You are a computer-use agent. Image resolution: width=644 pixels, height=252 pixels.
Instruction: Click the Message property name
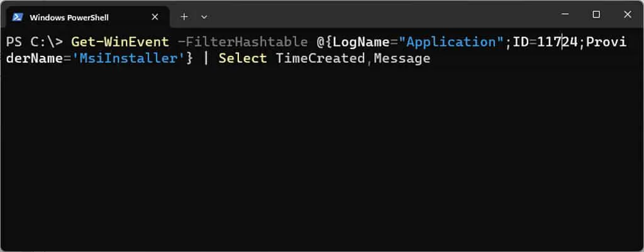click(402, 58)
